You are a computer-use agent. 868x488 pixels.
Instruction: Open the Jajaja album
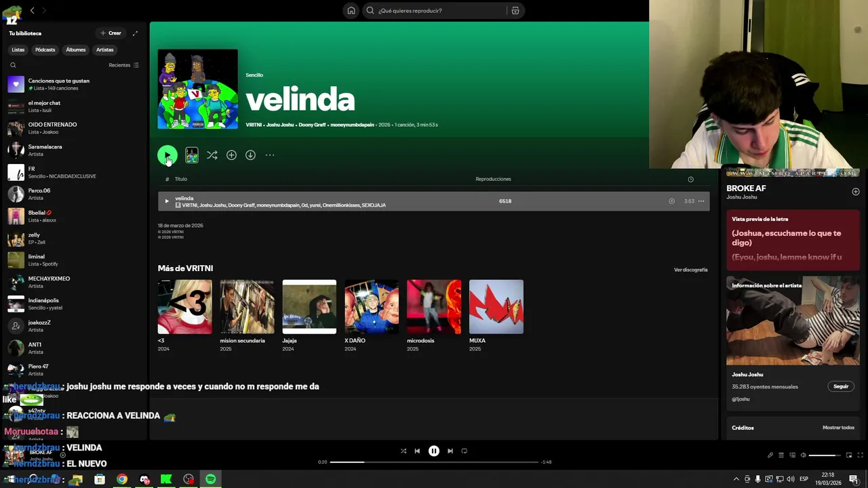pyautogui.click(x=309, y=307)
